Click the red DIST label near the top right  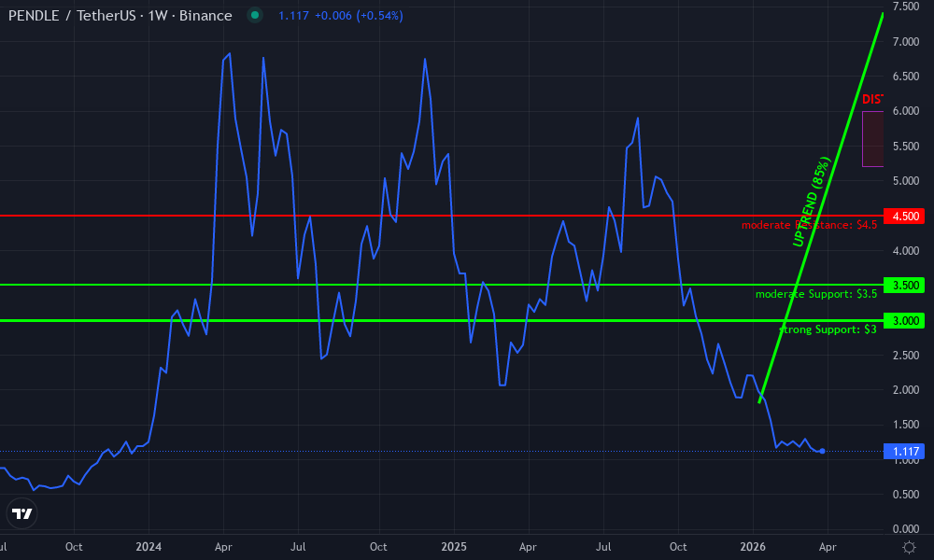tap(873, 96)
